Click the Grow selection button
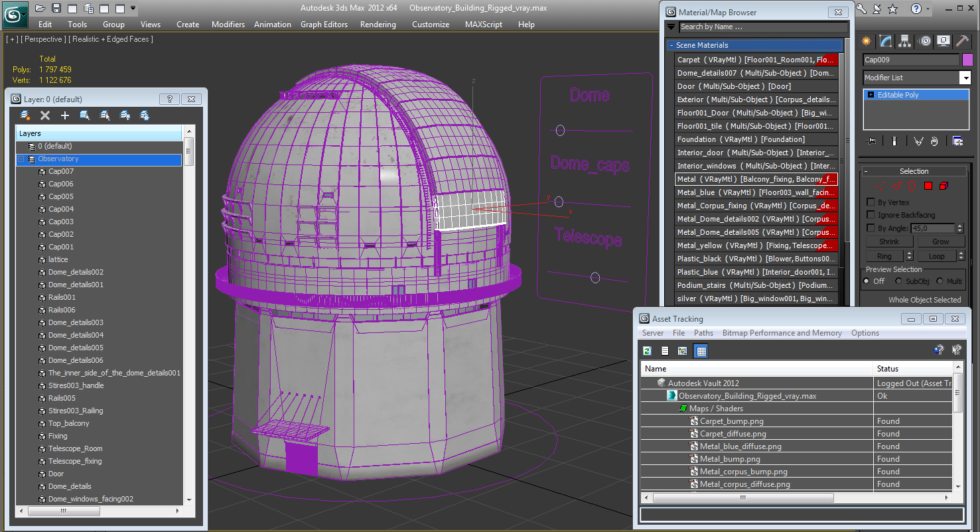The image size is (980, 532). (x=940, y=242)
